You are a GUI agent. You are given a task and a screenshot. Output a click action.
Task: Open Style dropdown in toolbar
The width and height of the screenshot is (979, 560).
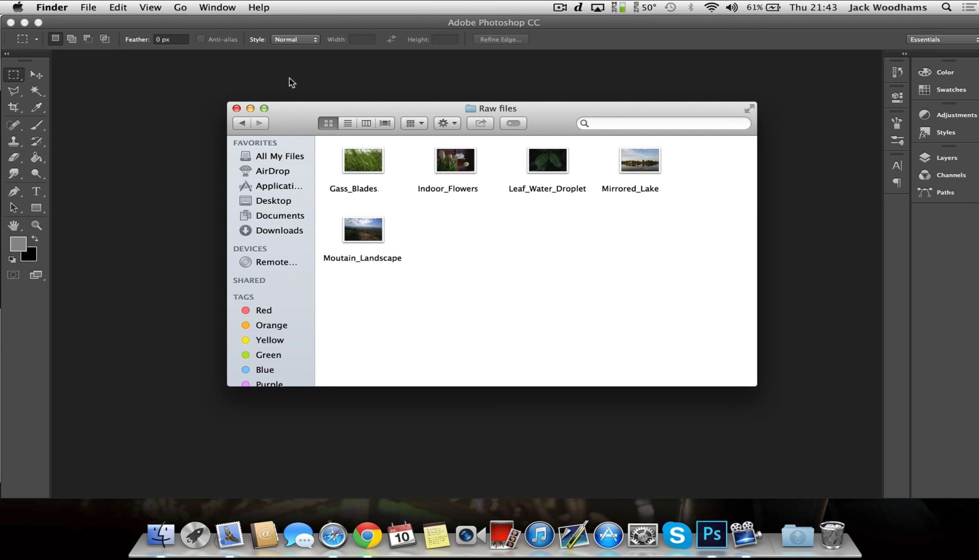pyautogui.click(x=296, y=38)
